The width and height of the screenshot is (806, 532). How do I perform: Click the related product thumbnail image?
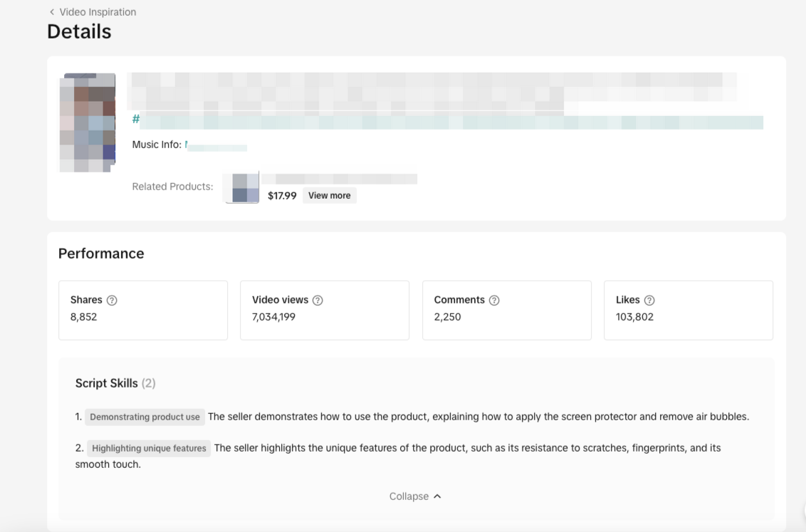pyautogui.click(x=242, y=188)
